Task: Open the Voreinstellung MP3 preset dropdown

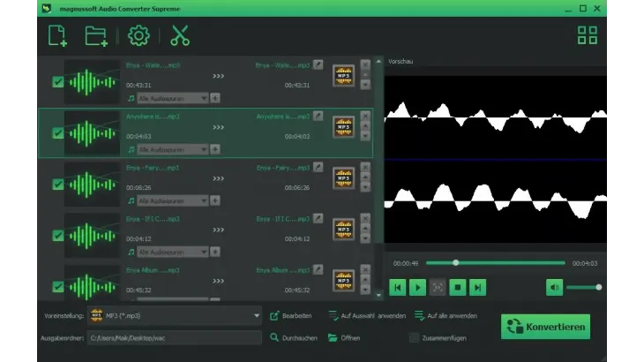Action: [257, 315]
